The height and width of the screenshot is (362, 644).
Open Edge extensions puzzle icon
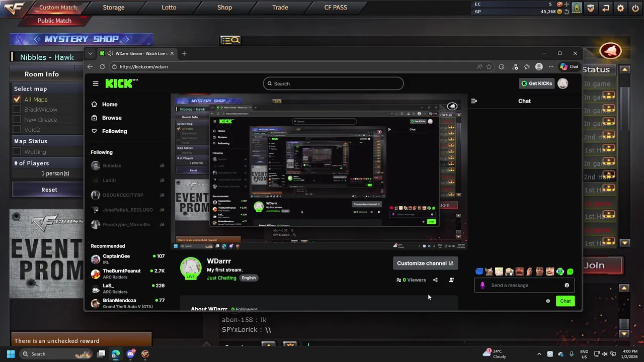pos(502,66)
